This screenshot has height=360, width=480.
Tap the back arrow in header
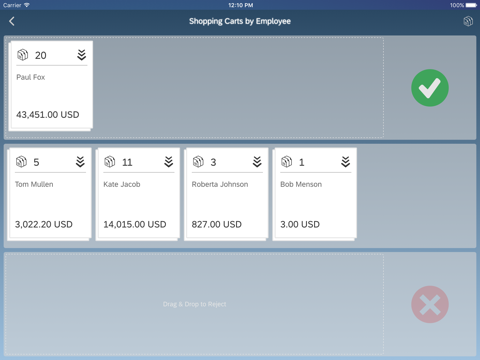[12, 21]
